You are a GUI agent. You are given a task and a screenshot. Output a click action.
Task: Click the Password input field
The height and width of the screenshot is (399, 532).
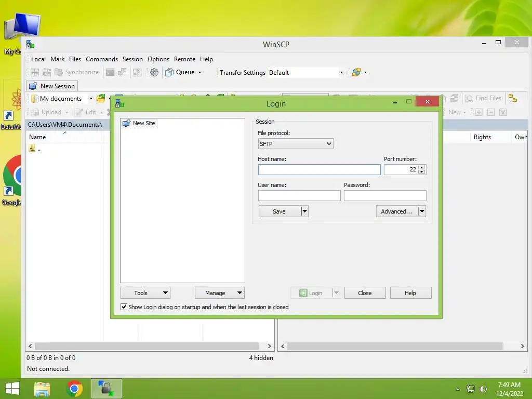click(385, 195)
